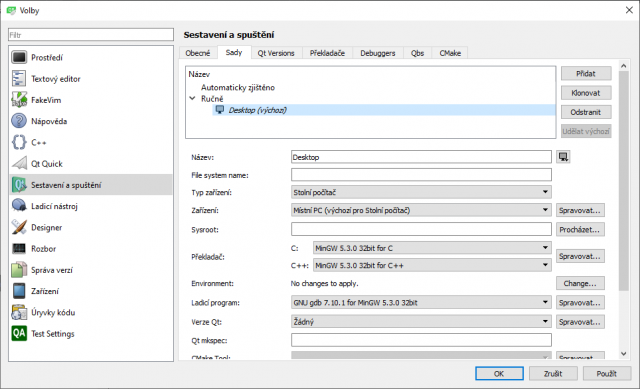640x389 pixels.
Task: Click the Název column header
Action: click(x=199, y=74)
